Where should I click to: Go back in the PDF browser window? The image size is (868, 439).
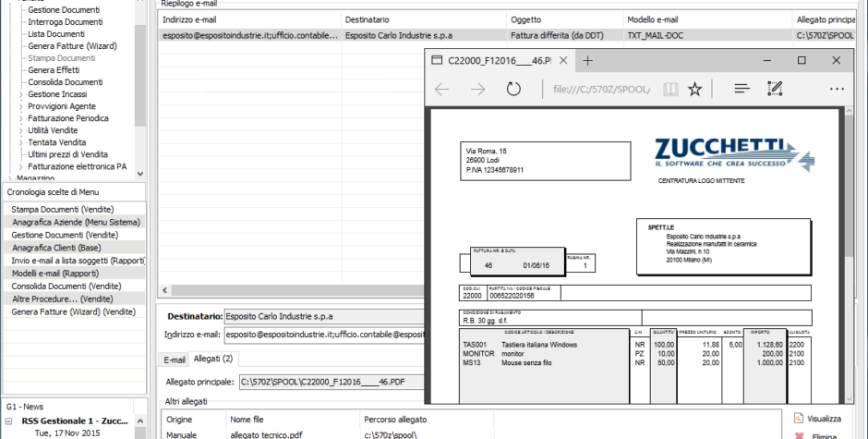tap(441, 89)
